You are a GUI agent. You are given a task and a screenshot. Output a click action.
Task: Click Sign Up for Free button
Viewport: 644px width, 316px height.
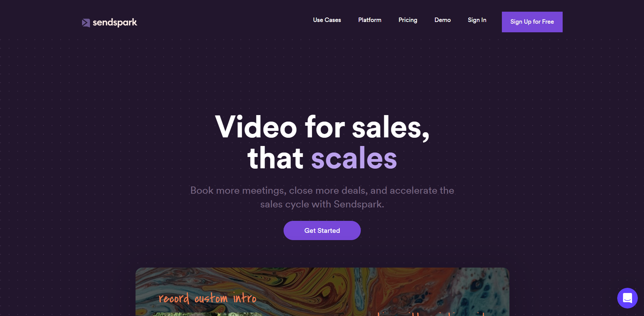(x=532, y=22)
